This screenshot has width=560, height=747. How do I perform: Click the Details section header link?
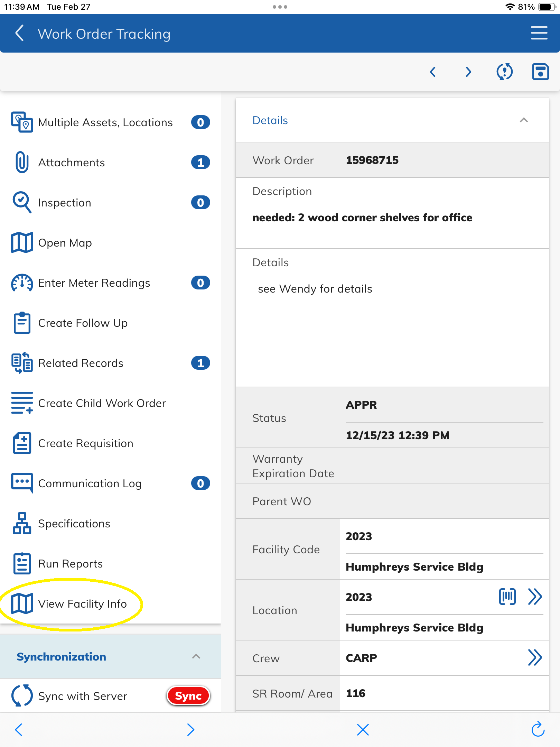pyautogui.click(x=270, y=120)
